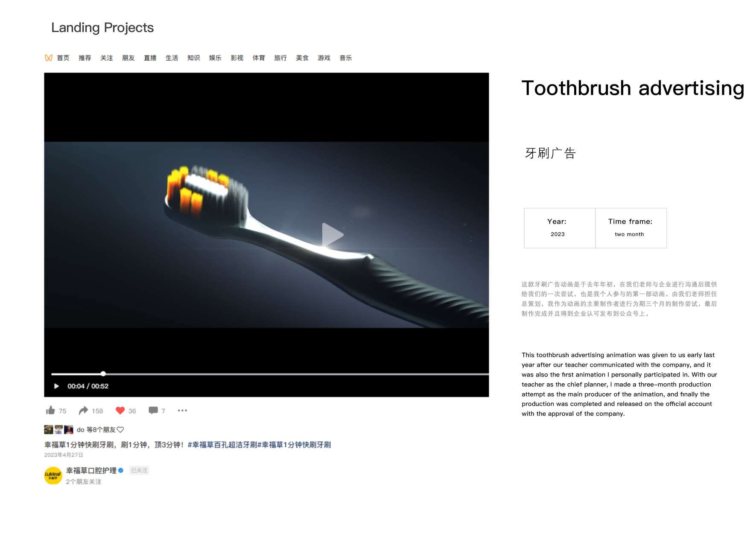Image resolution: width=756 pixels, height=537 pixels.
Task: Switch to the 游戏 tab
Action: coord(324,58)
